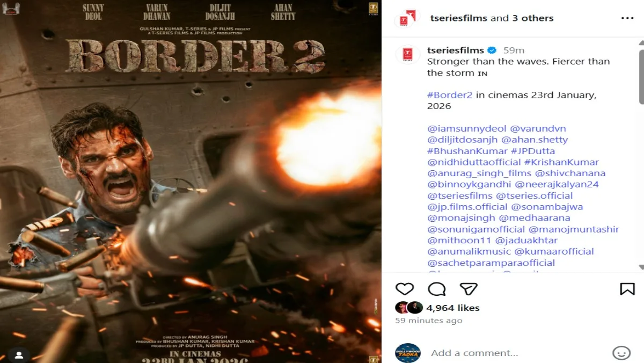
Task: Click tagged people icon on poster
Action: (x=19, y=355)
